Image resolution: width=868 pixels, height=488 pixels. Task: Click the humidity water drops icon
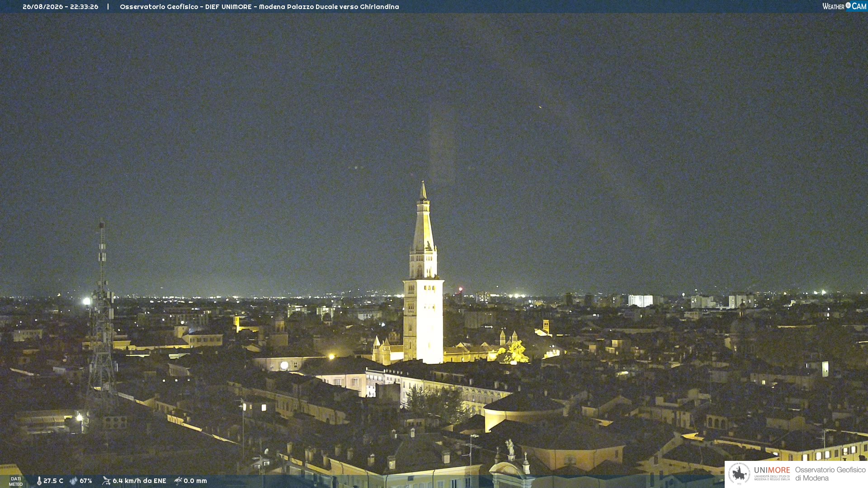click(73, 481)
